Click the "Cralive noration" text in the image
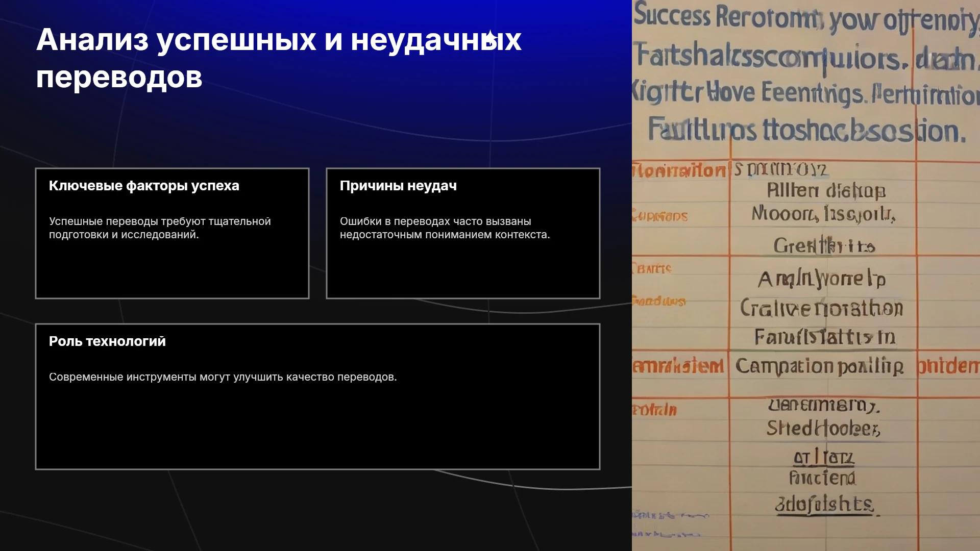This screenshot has height=551, width=980. click(821, 308)
